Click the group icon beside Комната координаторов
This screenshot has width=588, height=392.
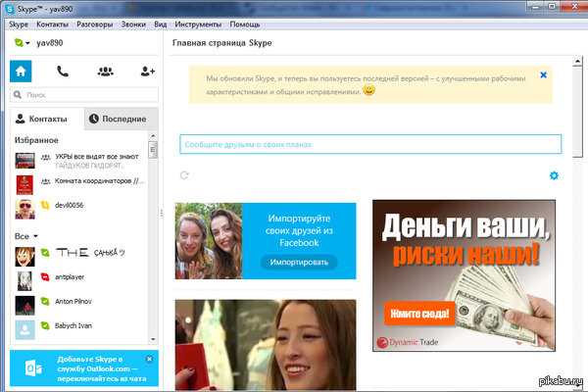45,181
